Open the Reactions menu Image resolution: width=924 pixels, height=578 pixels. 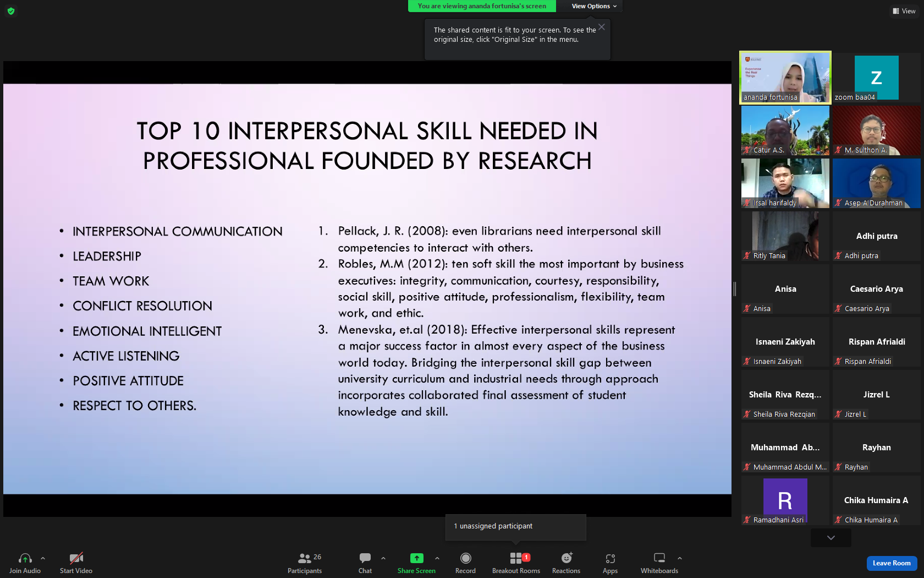pos(566,563)
